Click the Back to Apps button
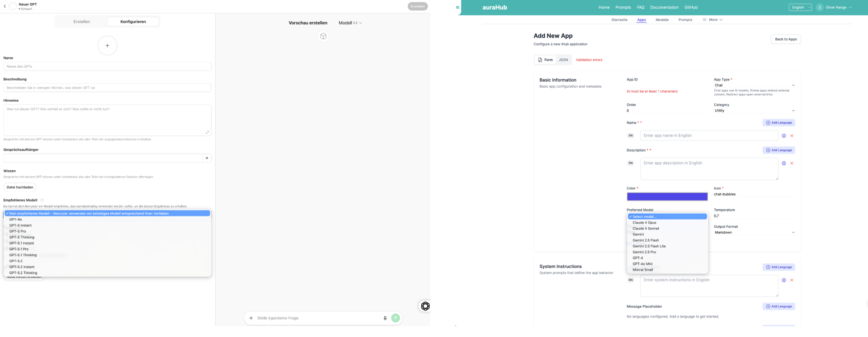868x337 pixels. (786, 39)
